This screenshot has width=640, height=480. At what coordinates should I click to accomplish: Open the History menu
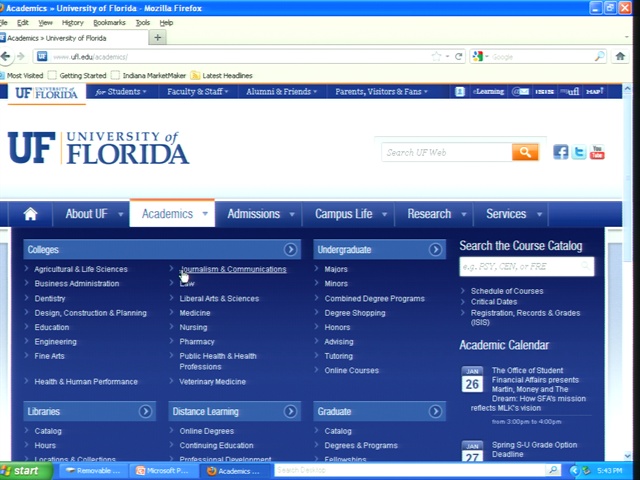point(73,22)
